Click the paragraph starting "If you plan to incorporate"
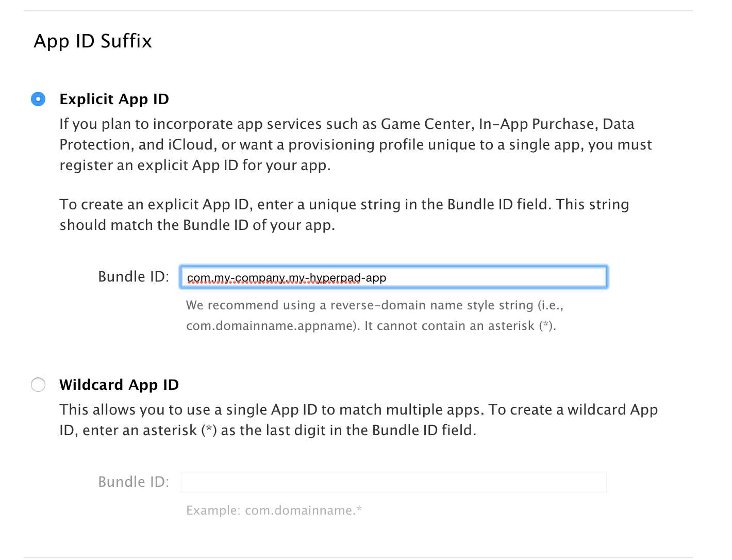 (356, 144)
